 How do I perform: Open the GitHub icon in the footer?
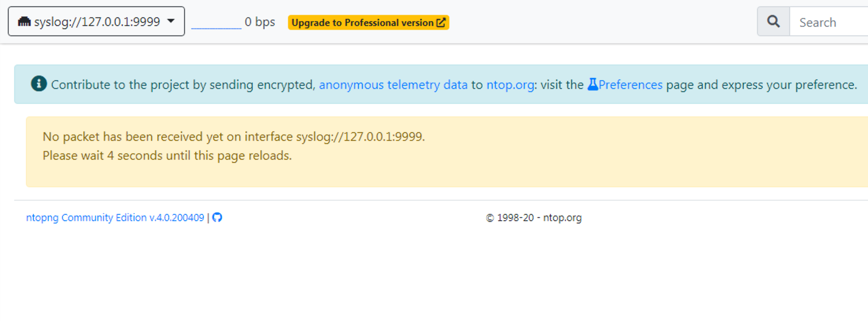tap(217, 217)
